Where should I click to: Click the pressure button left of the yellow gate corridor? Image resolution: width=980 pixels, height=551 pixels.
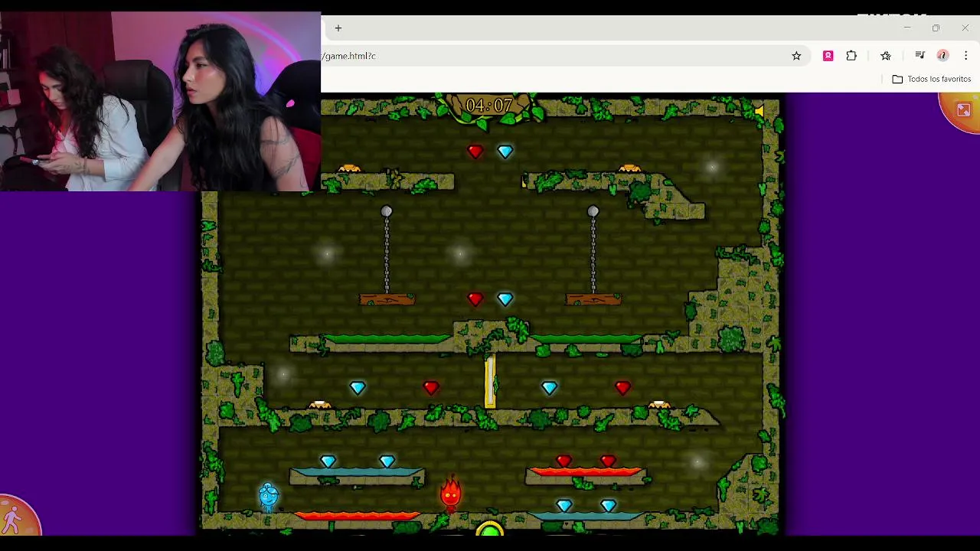click(320, 405)
